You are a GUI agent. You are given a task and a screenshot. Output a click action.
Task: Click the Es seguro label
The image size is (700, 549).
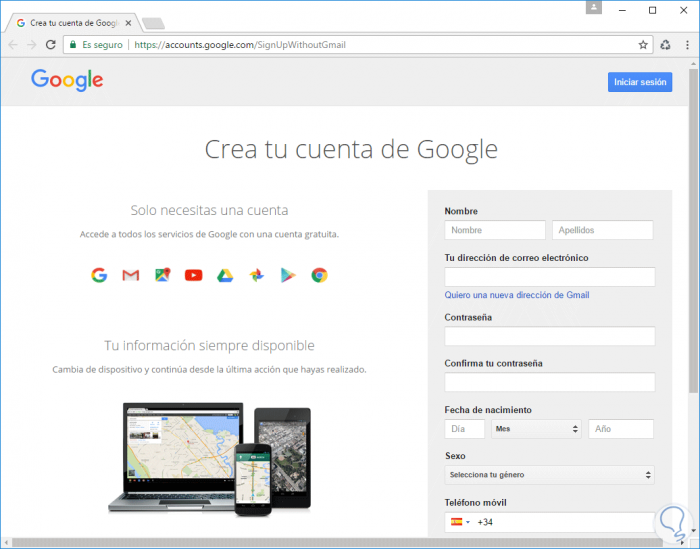coord(102,45)
